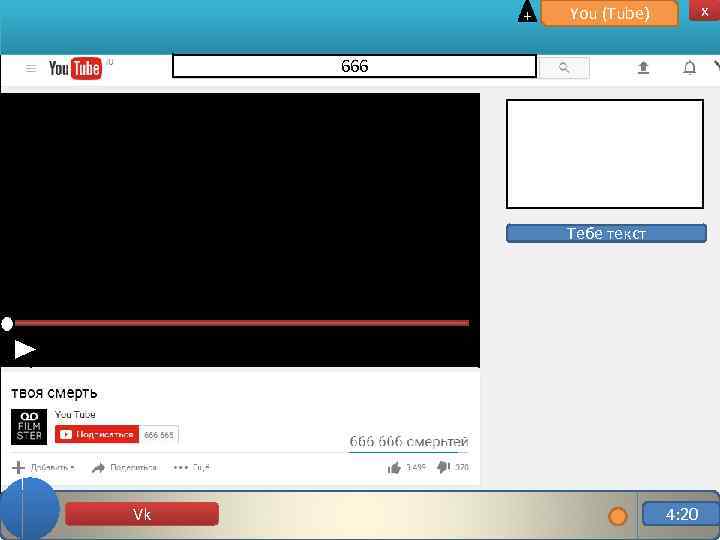Click the thumbs up like icon
The height and width of the screenshot is (540, 720).
pyautogui.click(x=394, y=468)
